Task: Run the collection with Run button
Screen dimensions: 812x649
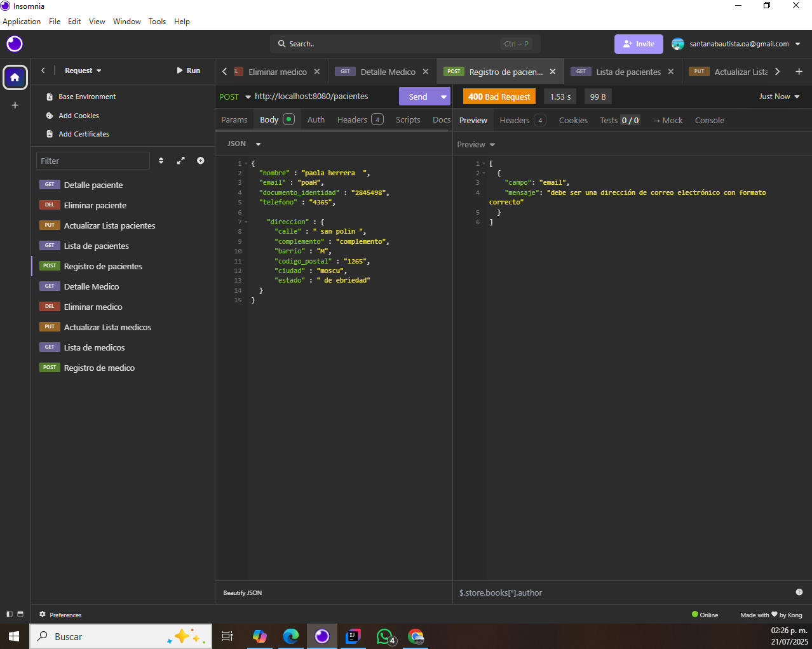Action: click(188, 70)
